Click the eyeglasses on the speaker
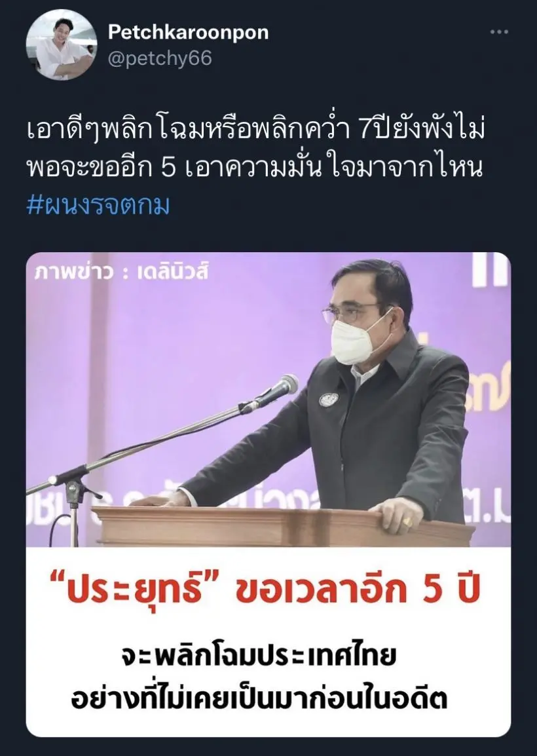Screen dimensions: 537x756 click(351, 314)
